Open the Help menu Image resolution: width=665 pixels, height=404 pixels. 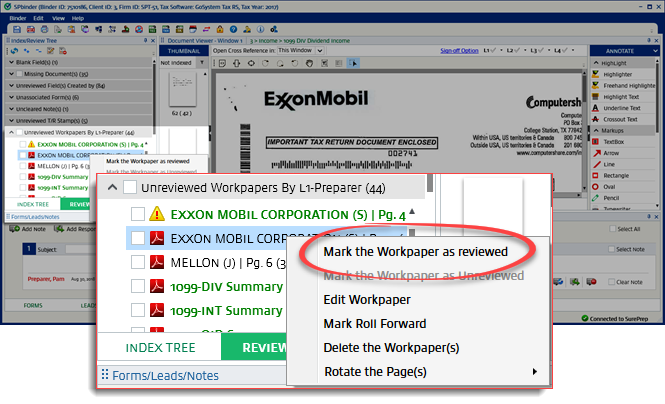[x=78, y=18]
